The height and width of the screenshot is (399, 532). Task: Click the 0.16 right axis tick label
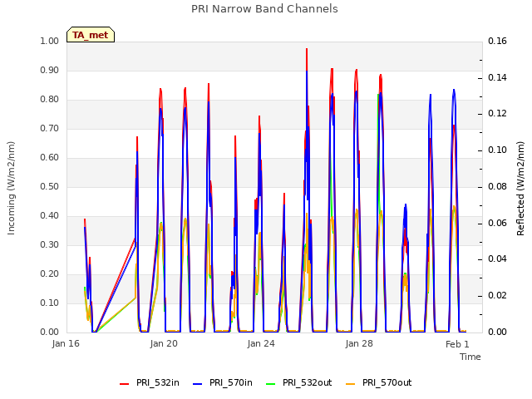(497, 41)
